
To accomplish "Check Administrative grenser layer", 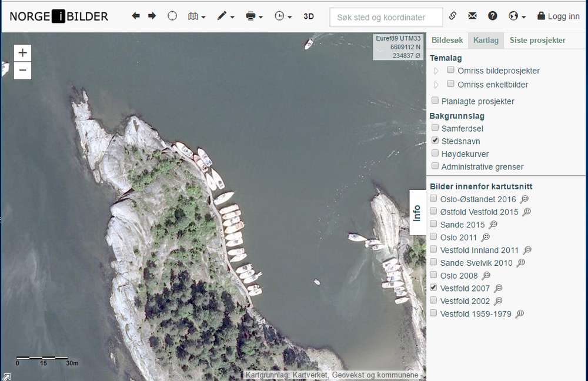I will click(435, 166).
